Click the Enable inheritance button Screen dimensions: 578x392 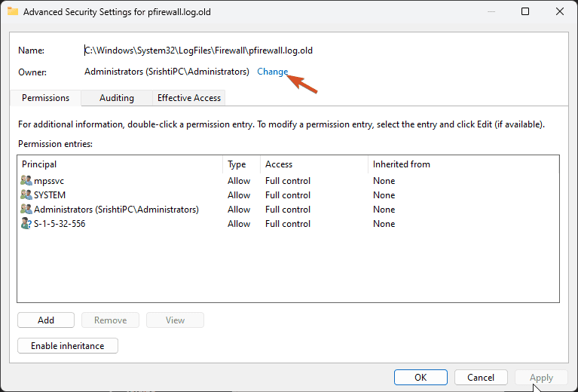68,346
